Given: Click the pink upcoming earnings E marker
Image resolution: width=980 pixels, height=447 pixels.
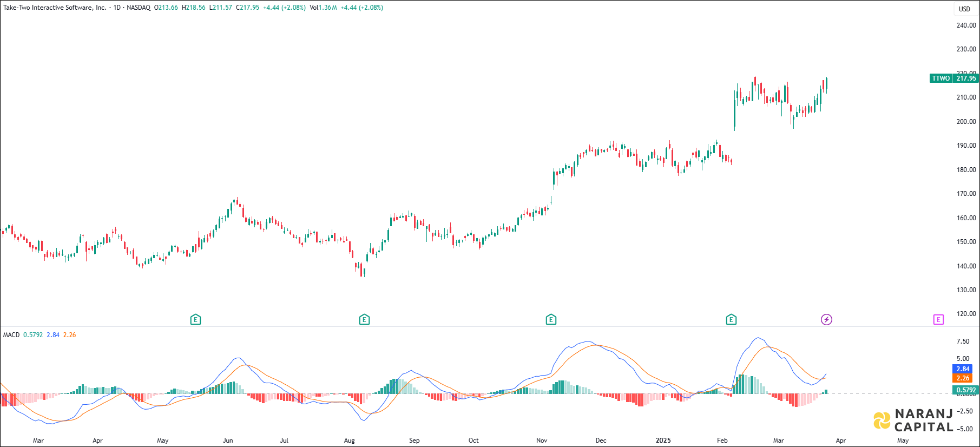Looking at the screenshot, I should [938, 320].
